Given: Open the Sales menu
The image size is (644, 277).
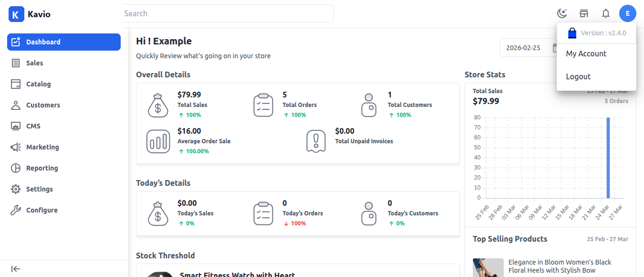Looking at the screenshot, I should (64, 63).
